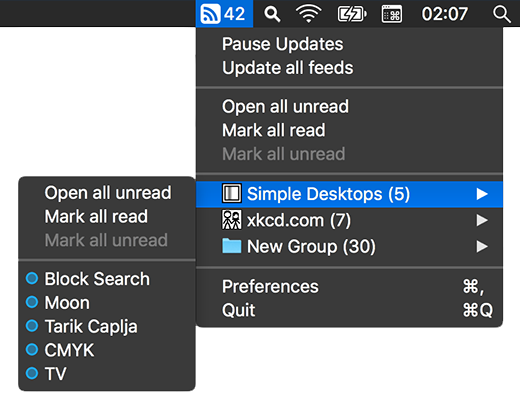Toggle unread dot next to Moon
The width and height of the screenshot is (520, 400).
[32, 302]
